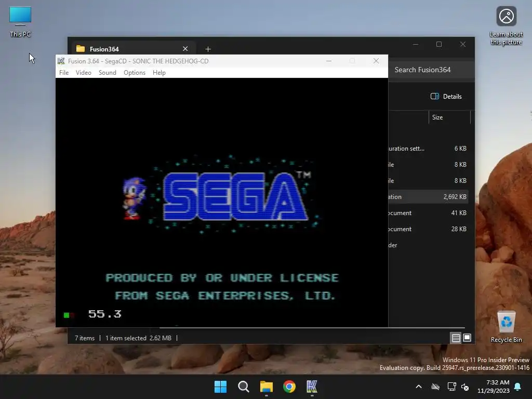
Task: Switch Explorer to large thumbnails view icon
Action: click(x=467, y=338)
